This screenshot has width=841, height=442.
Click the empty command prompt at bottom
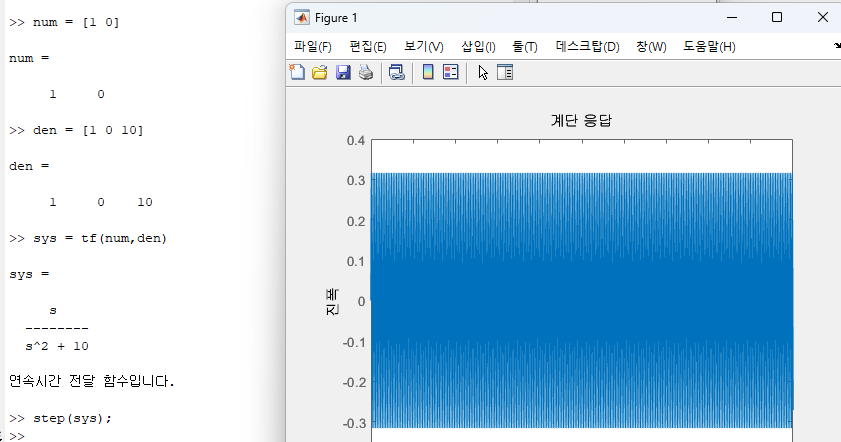17,436
